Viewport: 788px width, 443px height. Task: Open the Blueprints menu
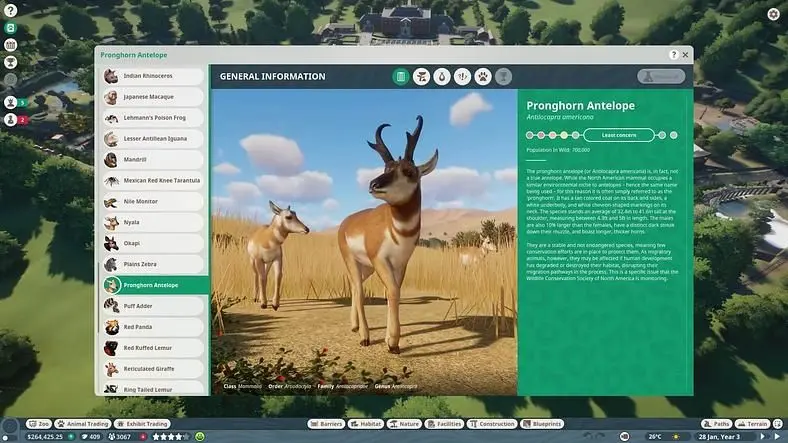click(542, 424)
